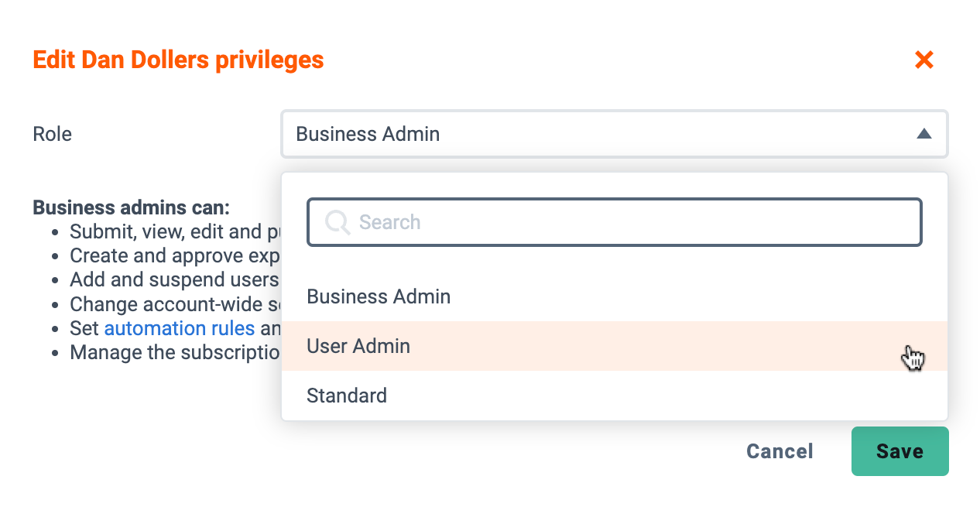Click the Edit Dan Dollers privileges title
Image resolution: width=980 pixels, height=507 pixels.
pyautogui.click(x=178, y=60)
